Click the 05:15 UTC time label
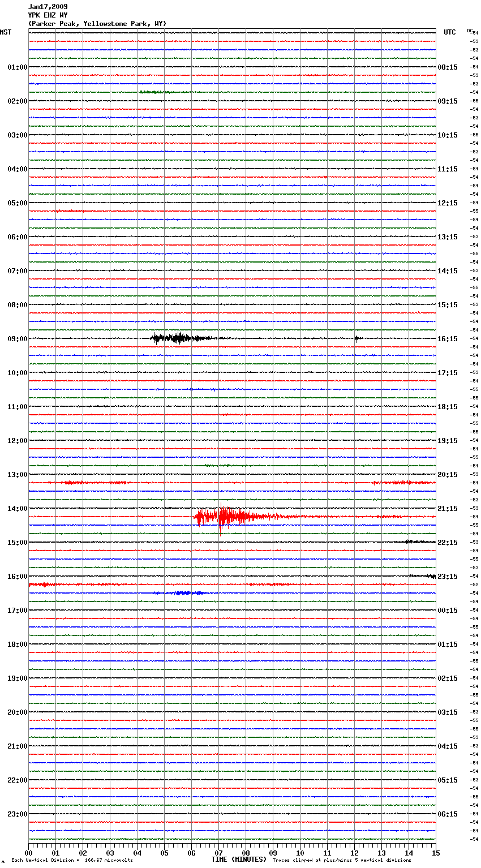Viewport: 481px width, 868px height. pos(448,780)
